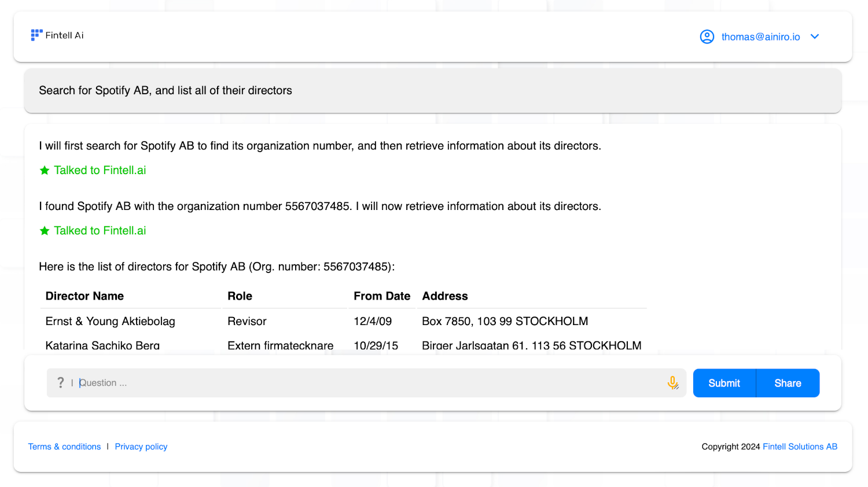Select the Revisor role cell

coord(247,321)
